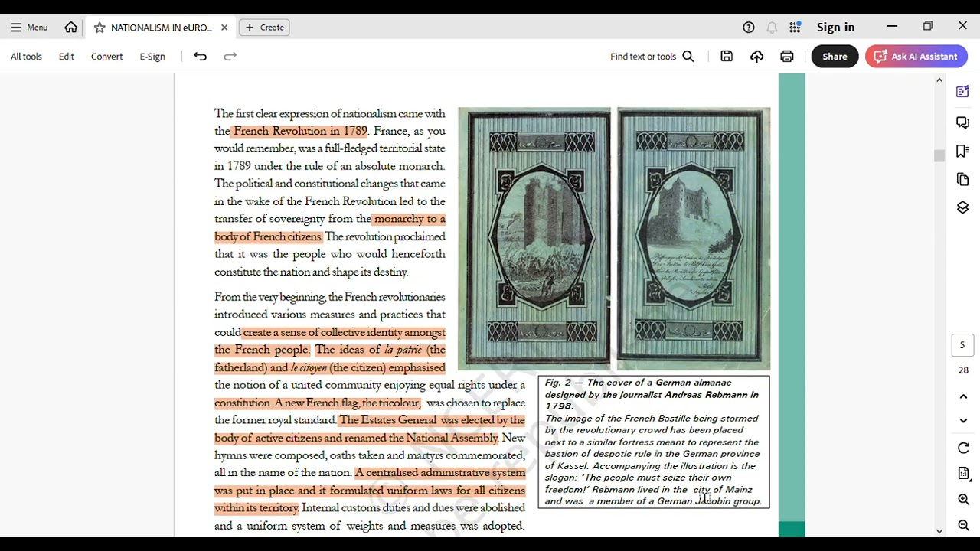The height and width of the screenshot is (551, 980).
Task: Open the bookmarks panel icon
Action: click(x=963, y=151)
